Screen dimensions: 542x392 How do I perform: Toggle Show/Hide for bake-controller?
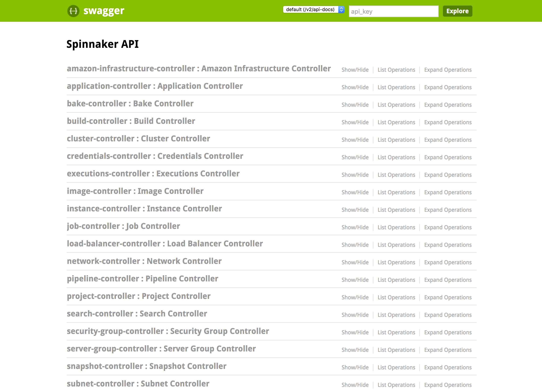pyautogui.click(x=355, y=105)
